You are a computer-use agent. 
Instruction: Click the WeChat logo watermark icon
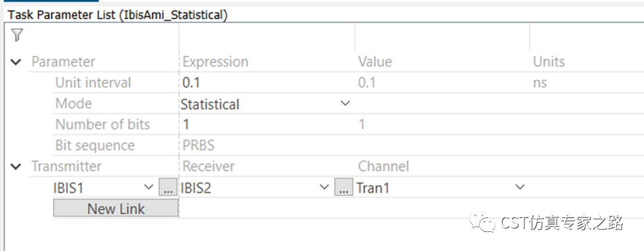(483, 223)
